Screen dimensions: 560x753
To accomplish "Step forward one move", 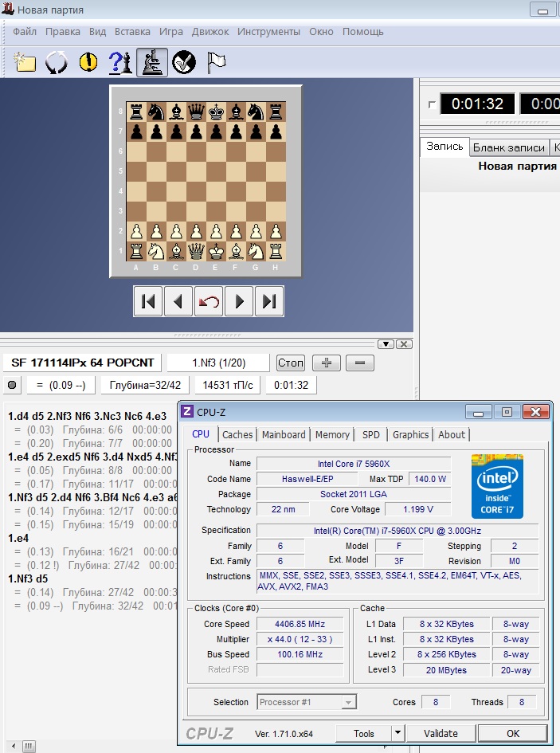I will click(x=239, y=301).
